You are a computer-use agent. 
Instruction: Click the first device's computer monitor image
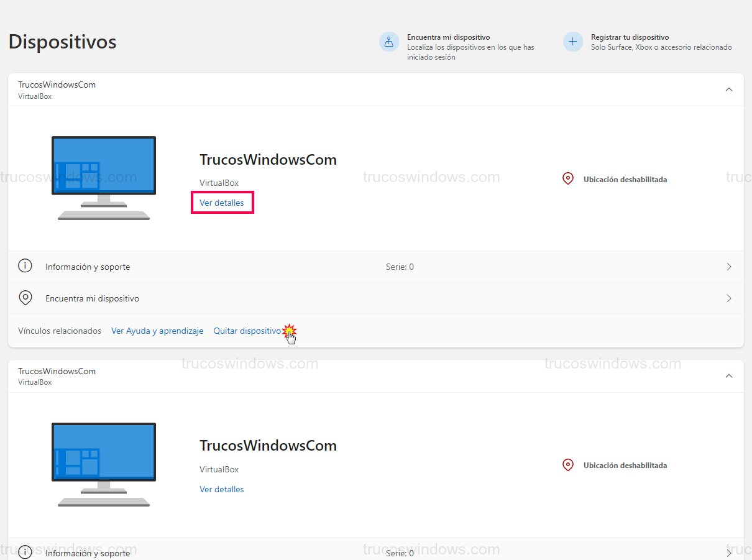(x=104, y=178)
